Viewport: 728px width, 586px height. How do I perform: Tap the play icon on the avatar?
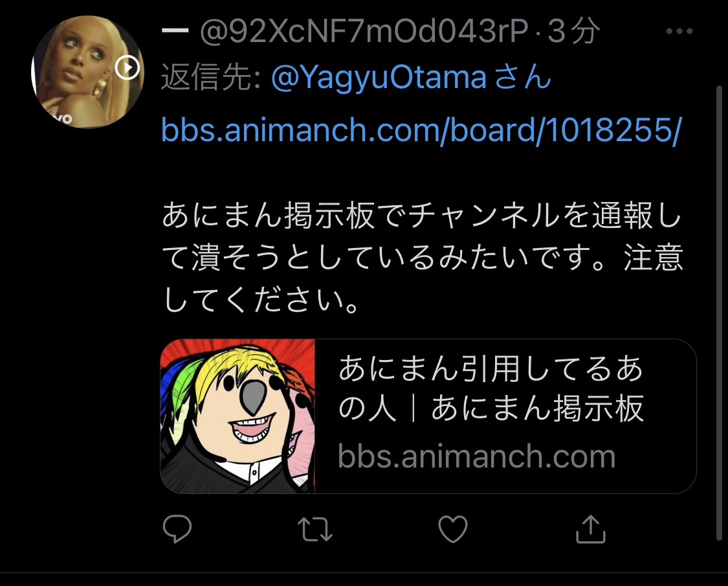tap(127, 68)
